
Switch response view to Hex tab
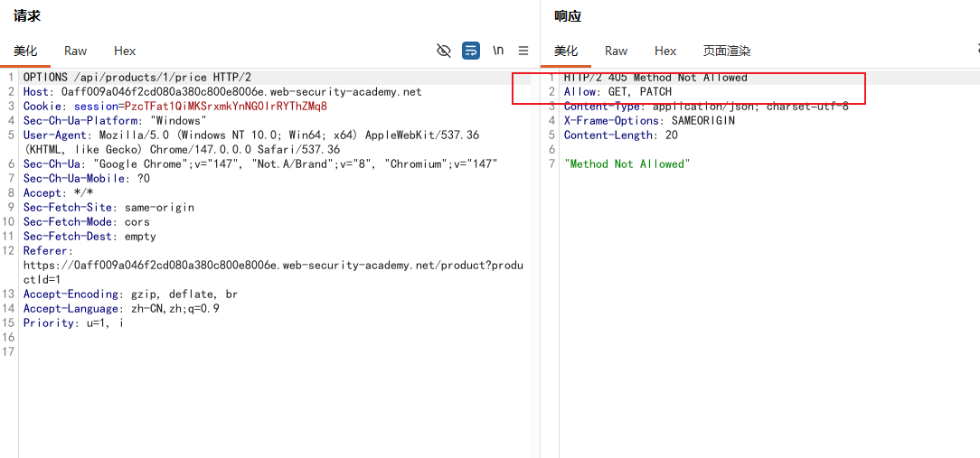point(665,51)
